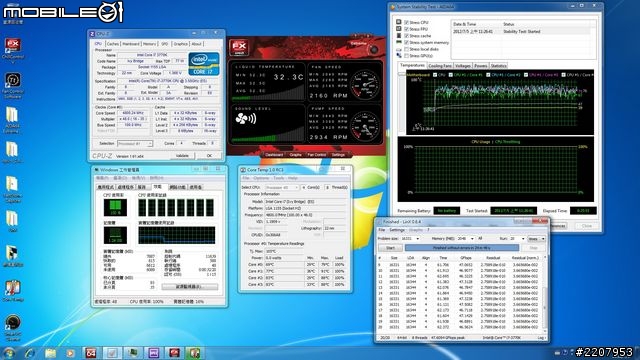The width and height of the screenshot is (640, 360).
Task: Click OK button in CPU-Z
Action: pos(209,156)
